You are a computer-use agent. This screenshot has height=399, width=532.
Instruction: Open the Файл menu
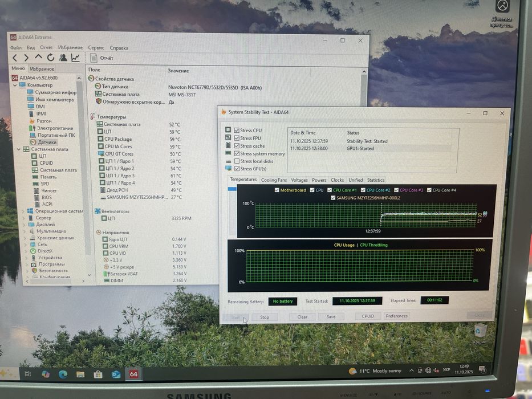16,47
